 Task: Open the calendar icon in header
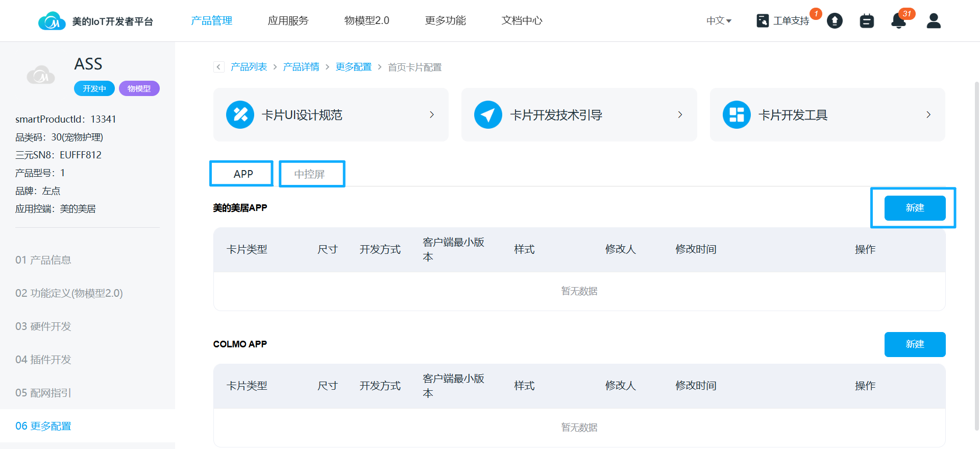[867, 21]
